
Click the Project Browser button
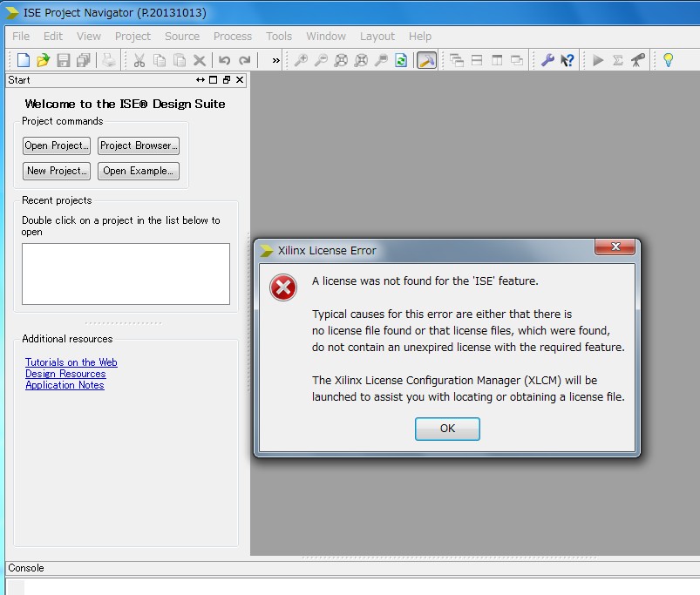(x=139, y=145)
